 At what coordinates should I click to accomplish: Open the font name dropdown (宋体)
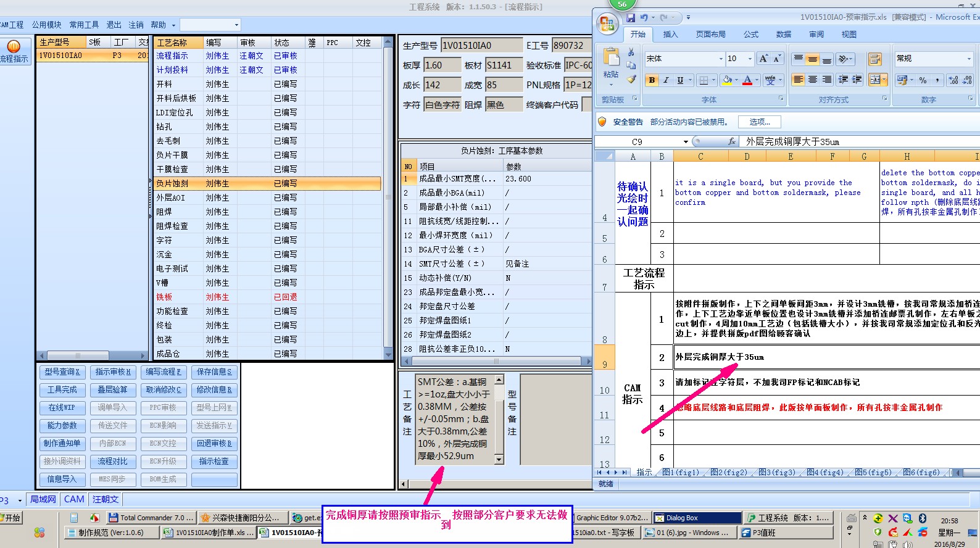click(x=721, y=59)
